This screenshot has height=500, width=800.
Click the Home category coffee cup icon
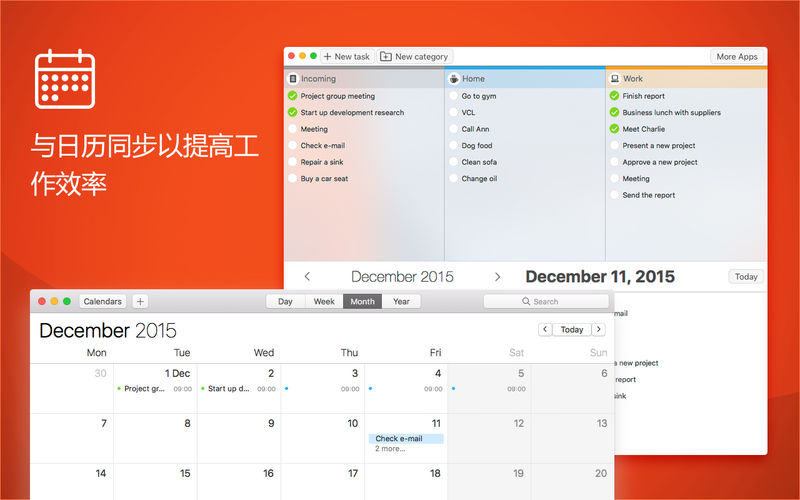454,79
